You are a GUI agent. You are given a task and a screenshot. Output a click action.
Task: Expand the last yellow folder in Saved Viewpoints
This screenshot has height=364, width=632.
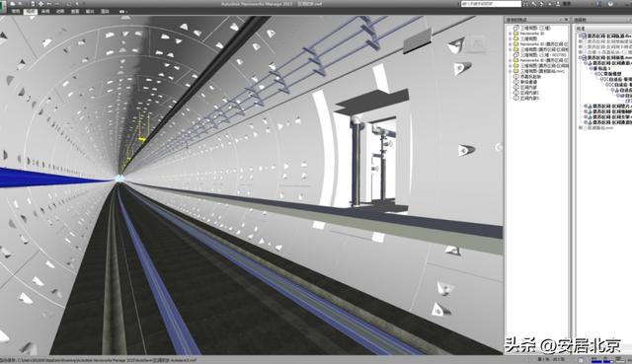[511, 71]
